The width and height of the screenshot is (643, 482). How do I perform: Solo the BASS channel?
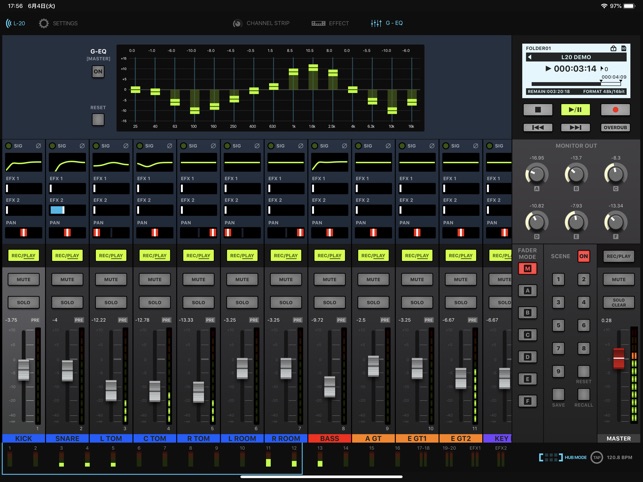(329, 302)
